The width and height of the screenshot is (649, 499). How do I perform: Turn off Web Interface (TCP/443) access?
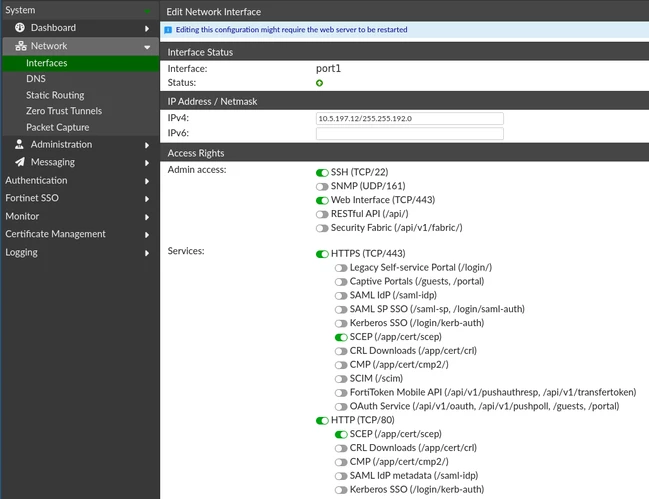322,201
